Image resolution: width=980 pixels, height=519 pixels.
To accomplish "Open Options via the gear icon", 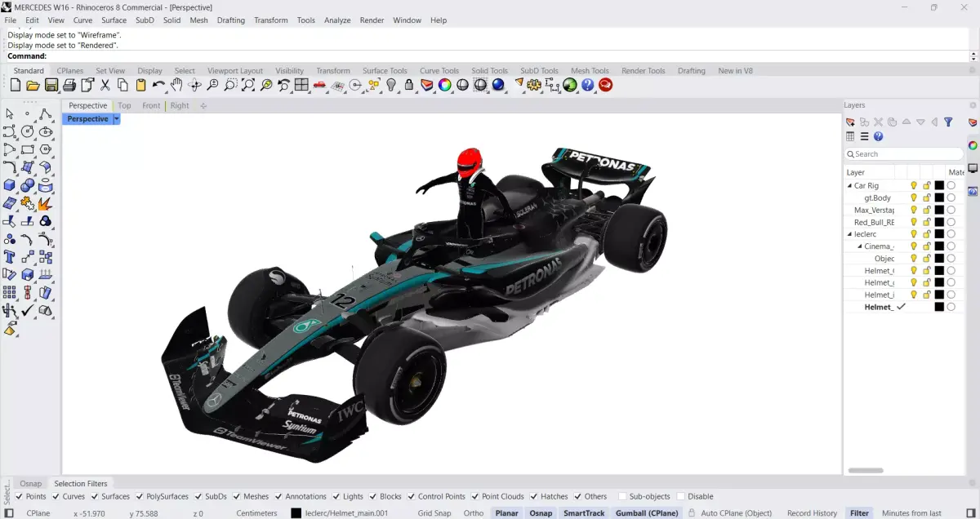I will pyautogui.click(x=534, y=85).
